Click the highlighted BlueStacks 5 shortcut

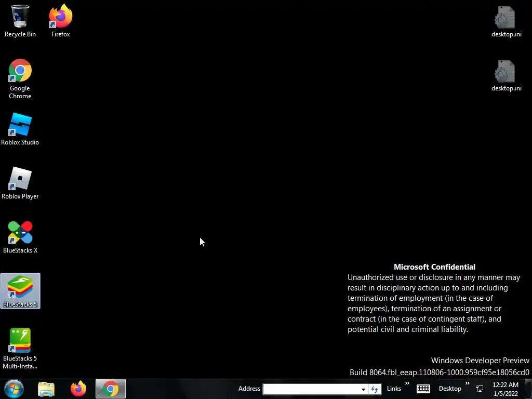pos(20,291)
